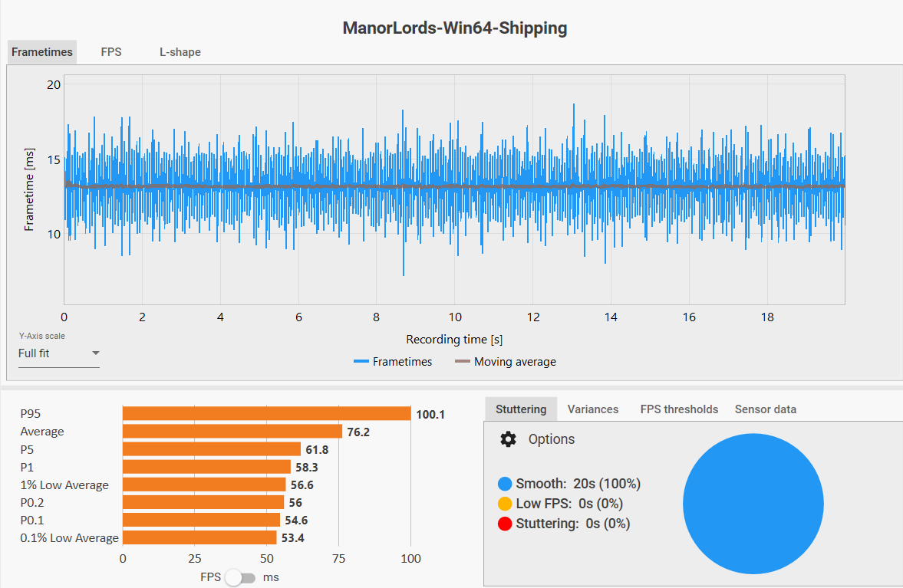Open the Sensor data tab
Viewport: 903px width, 588px height.
coord(766,409)
